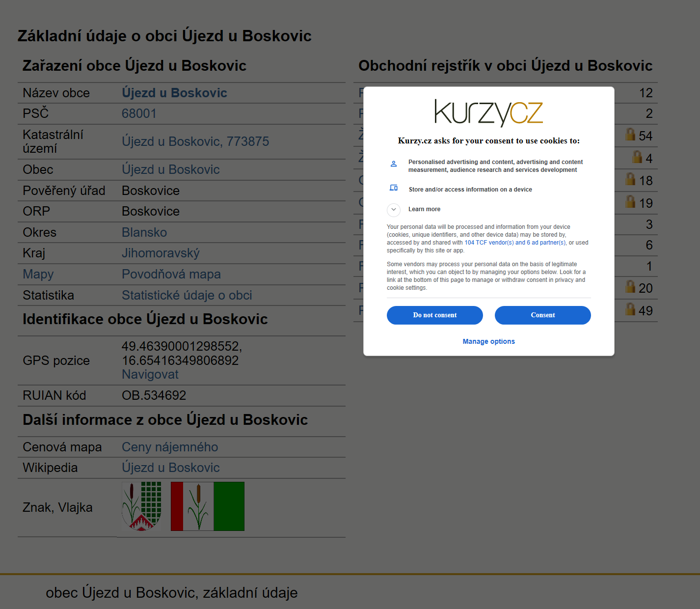The height and width of the screenshot is (609, 700).
Task: Click the value 12 in business register
Action: (x=646, y=93)
